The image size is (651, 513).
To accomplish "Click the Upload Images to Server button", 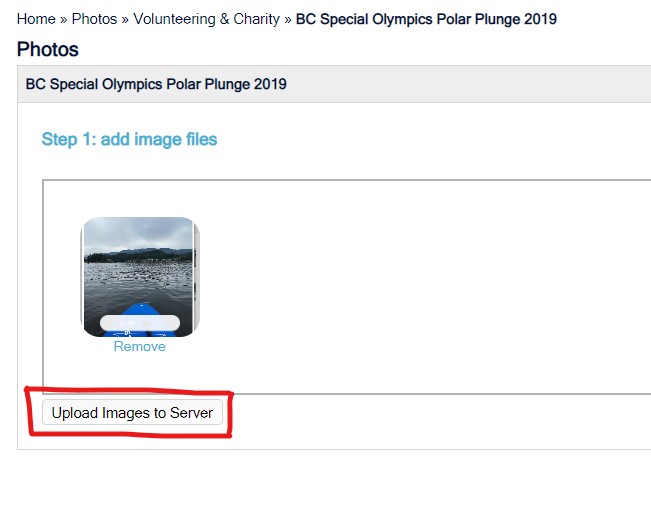I will (x=132, y=412).
